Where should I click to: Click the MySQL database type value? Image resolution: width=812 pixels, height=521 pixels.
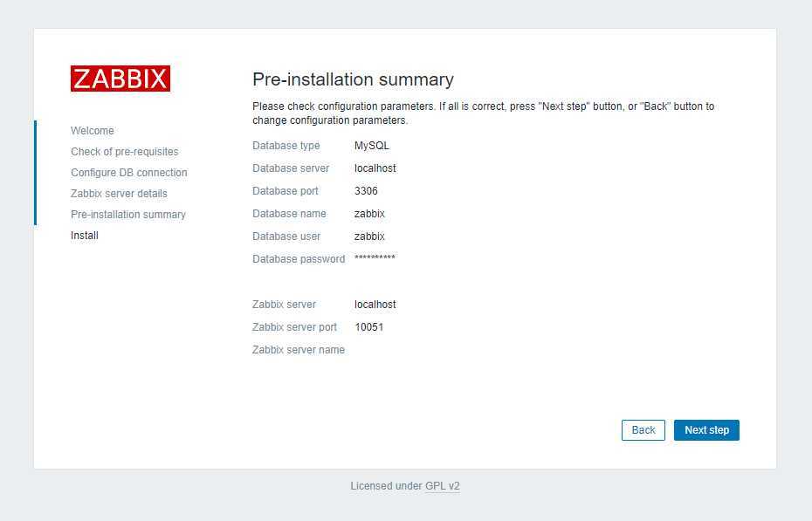[372, 146]
